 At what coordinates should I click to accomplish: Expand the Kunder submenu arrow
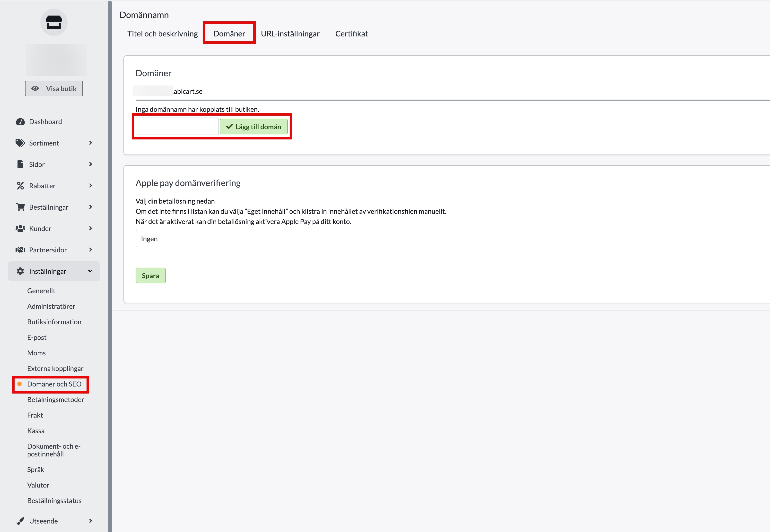click(x=90, y=228)
